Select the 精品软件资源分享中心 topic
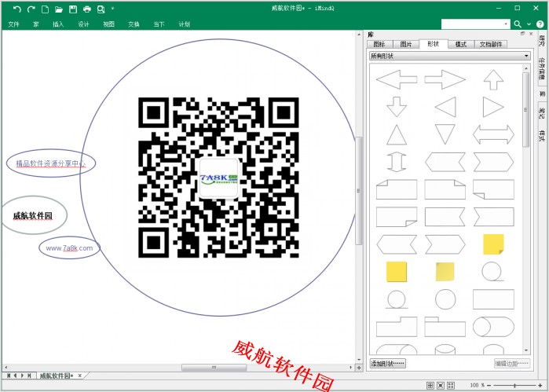Screen dimensions: 549x392 pyautogui.click(x=51, y=163)
